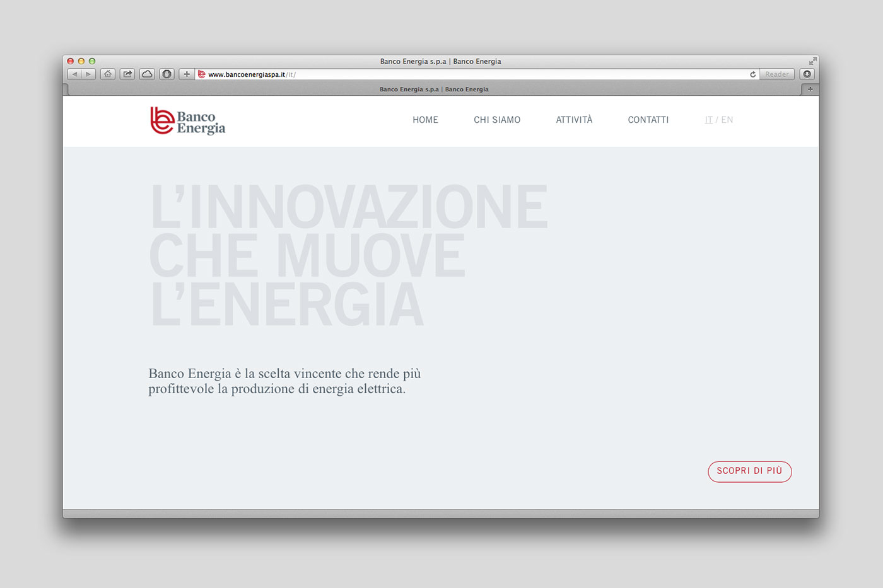883x588 pixels.
Task: Go back with the Safari back arrow
Action: pos(74,74)
